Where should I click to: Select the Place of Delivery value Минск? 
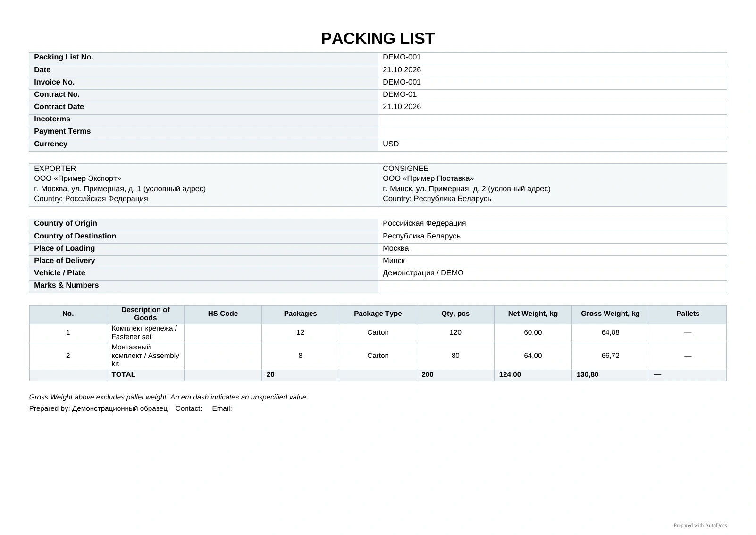(394, 261)
